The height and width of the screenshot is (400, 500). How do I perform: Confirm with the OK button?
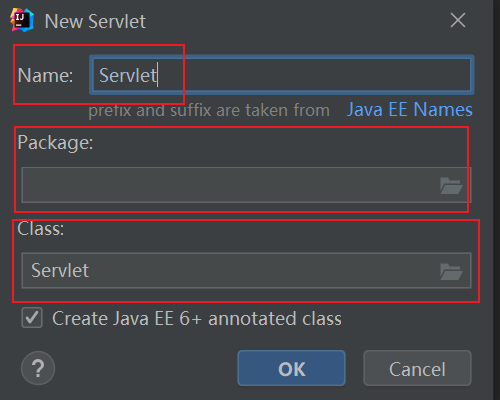coord(291,368)
